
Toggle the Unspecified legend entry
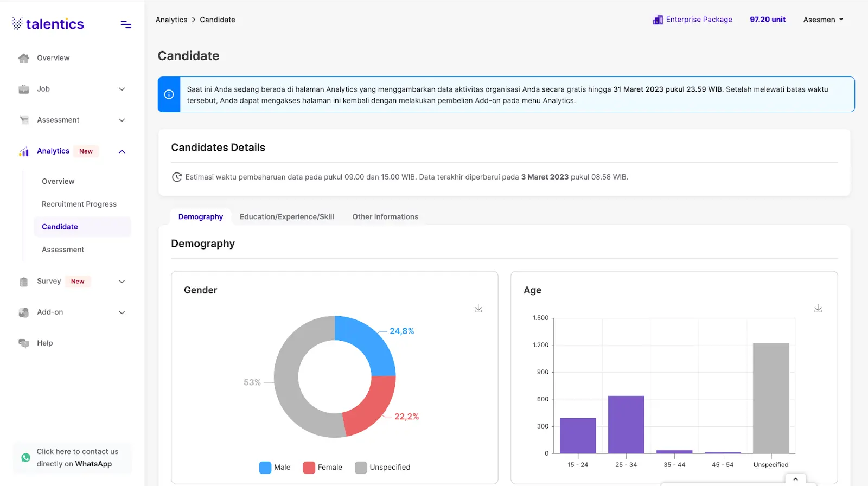382,468
